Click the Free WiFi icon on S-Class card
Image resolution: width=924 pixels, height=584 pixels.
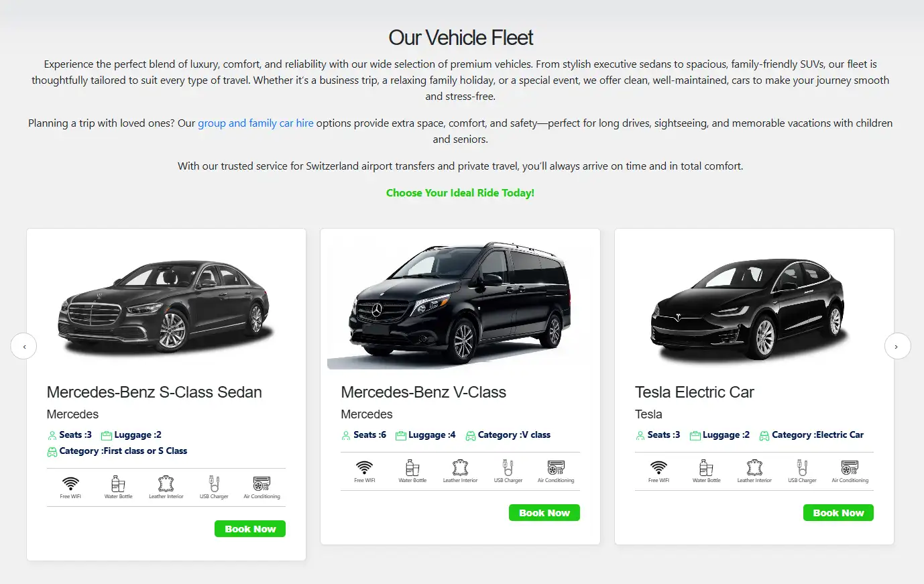click(x=70, y=483)
